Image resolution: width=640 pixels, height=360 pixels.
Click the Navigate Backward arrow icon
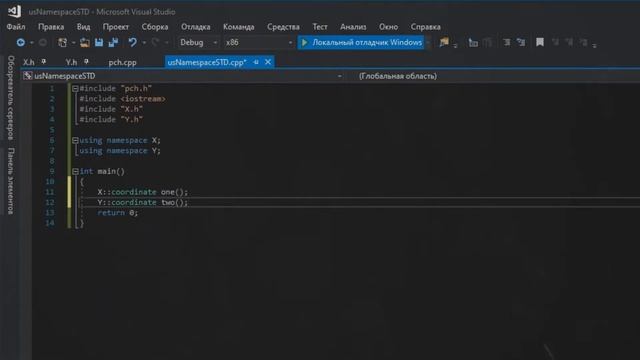20,42
